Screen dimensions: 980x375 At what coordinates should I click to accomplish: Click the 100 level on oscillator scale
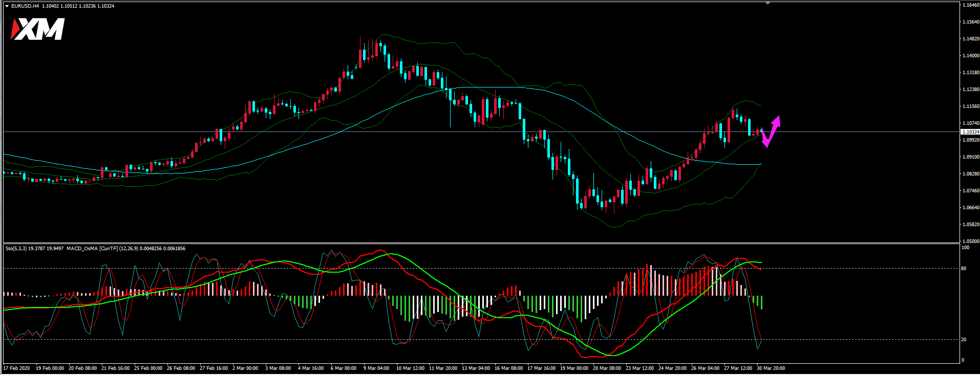tap(965, 248)
